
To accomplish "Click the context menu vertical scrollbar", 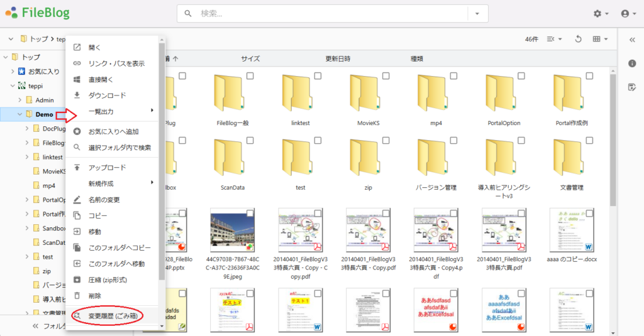I will [162, 164].
